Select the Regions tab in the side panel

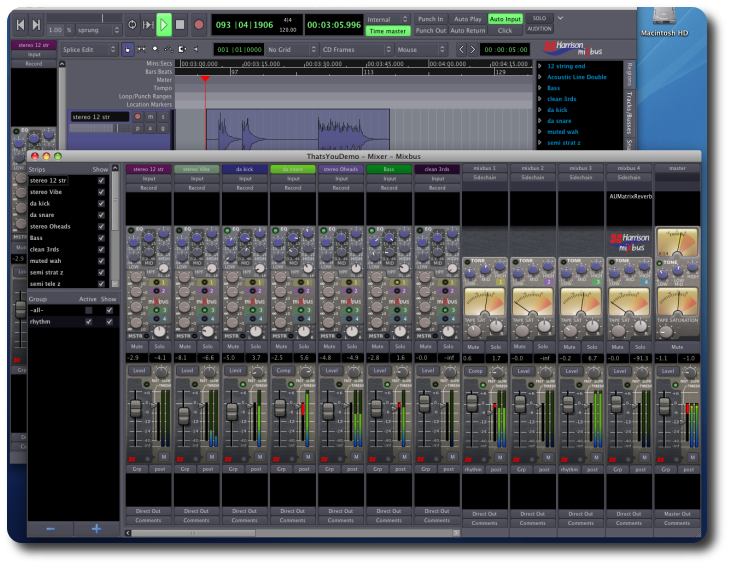pyautogui.click(x=629, y=74)
